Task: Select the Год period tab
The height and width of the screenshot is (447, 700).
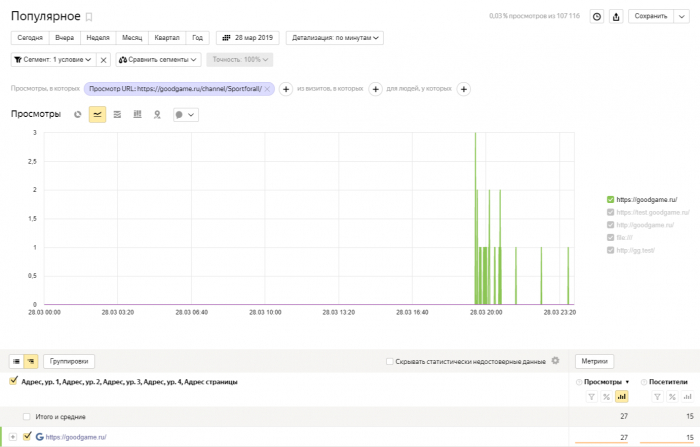Action: click(197, 38)
